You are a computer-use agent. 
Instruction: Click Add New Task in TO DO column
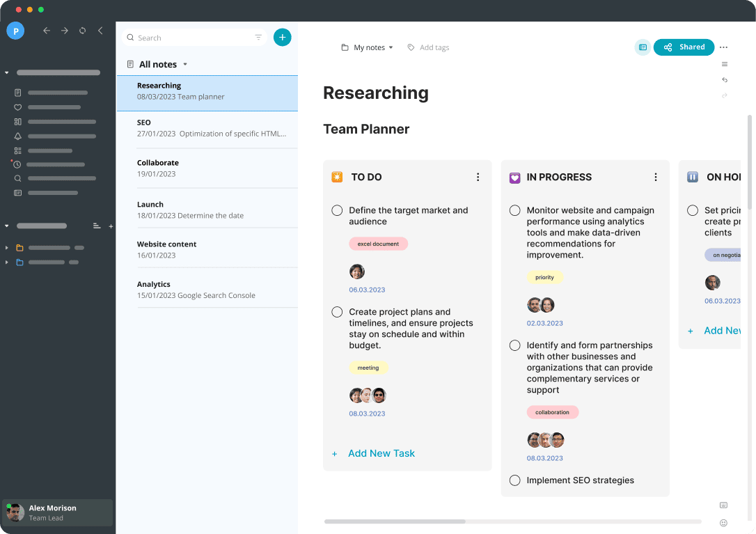[381, 453]
